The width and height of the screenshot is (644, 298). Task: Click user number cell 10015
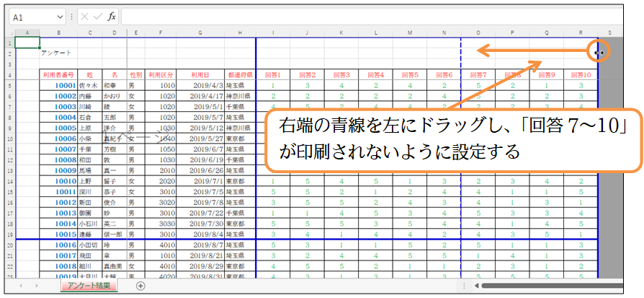pyautogui.click(x=58, y=235)
